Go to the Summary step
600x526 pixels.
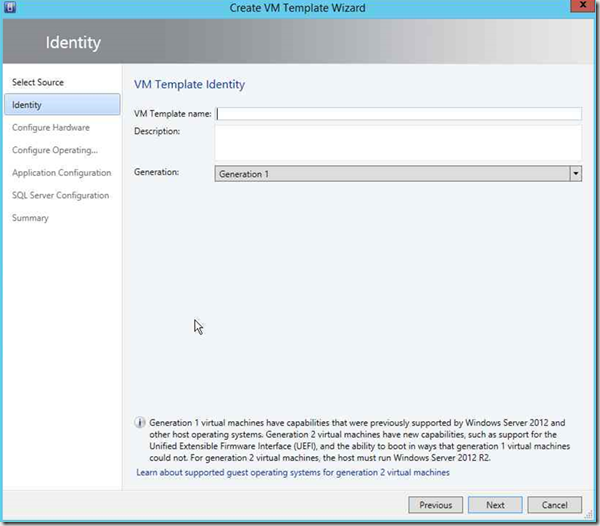tap(30, 218)
